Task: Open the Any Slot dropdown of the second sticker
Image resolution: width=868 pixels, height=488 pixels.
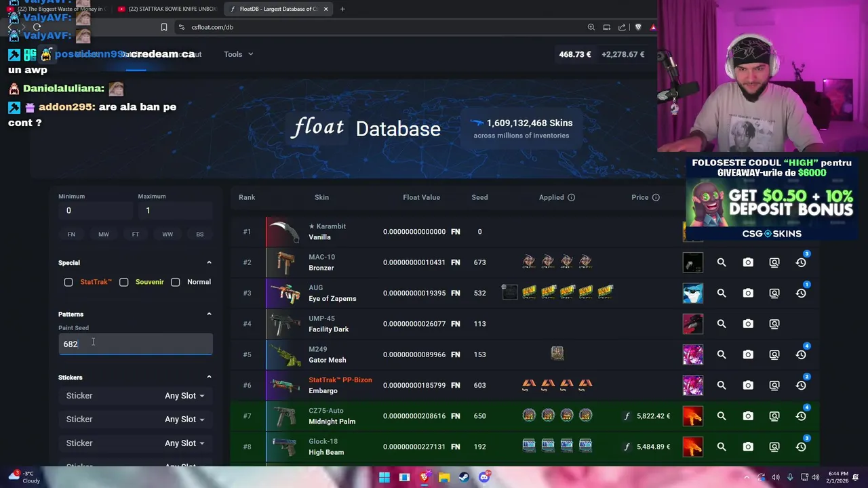Action: coord(184,420)
